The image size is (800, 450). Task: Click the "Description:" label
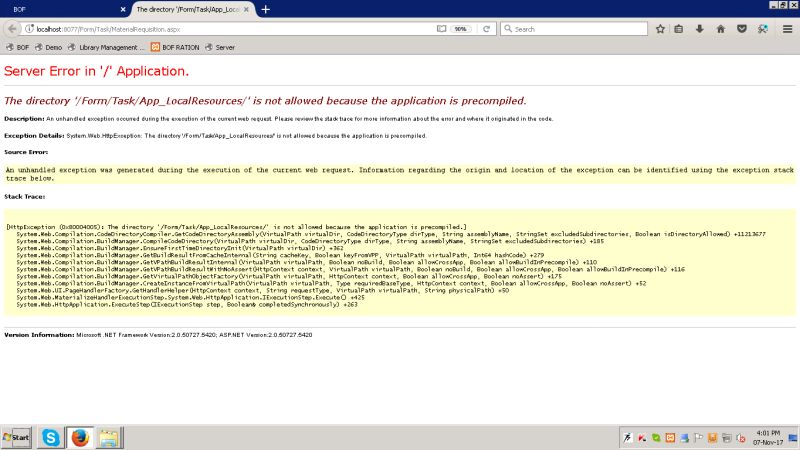[24, 118]
